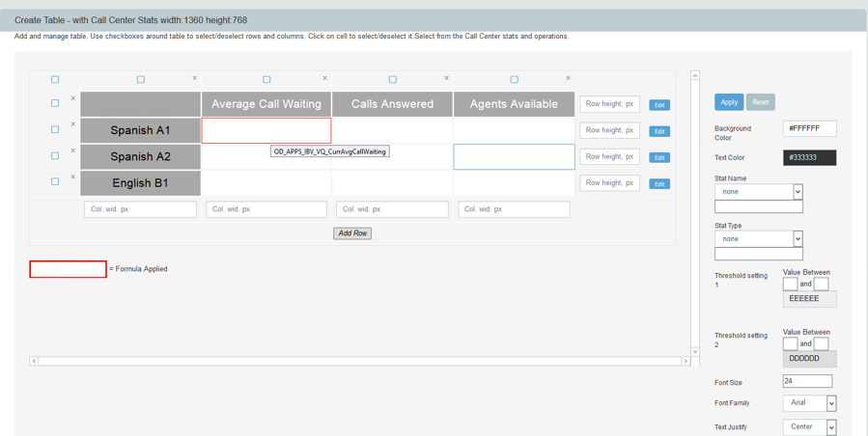Click the Threshold 2 upper value box

pyautogui.click(x=822, y=343)
